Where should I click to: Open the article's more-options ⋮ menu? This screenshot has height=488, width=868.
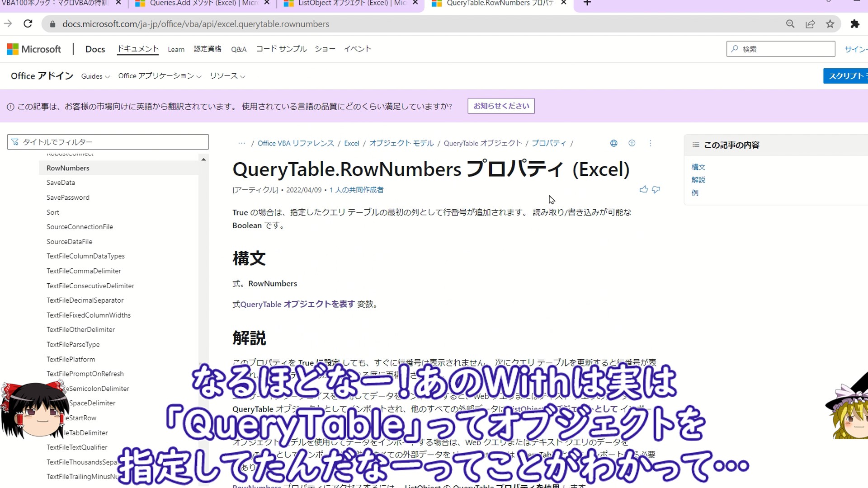(651, 143)
